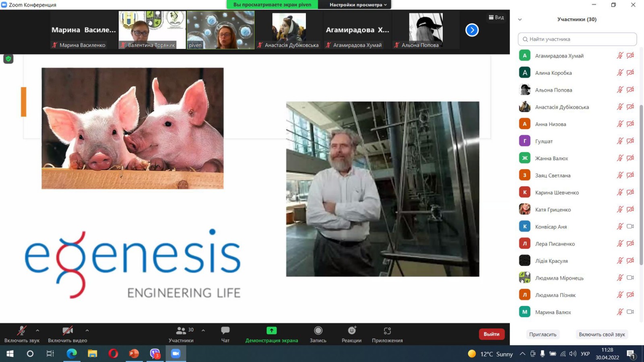Open Windows Start menu

pyautogui.click(x=10, y=354)
